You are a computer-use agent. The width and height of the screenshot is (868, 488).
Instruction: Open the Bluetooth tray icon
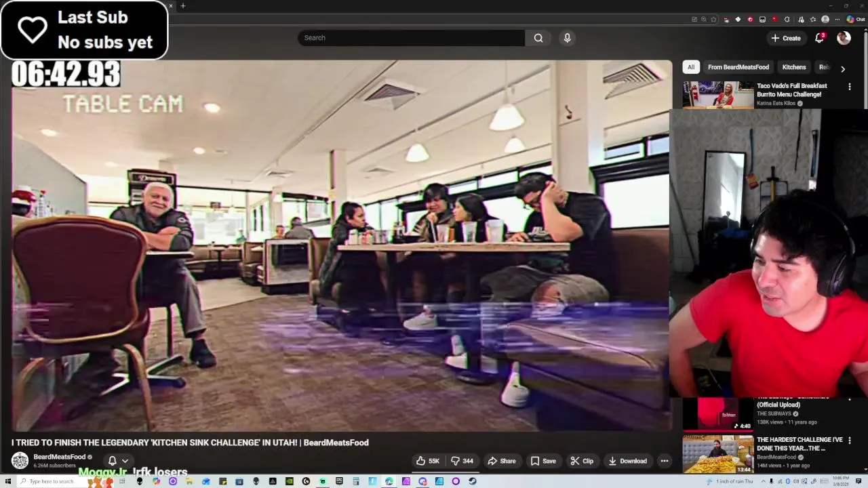(787, 481)
